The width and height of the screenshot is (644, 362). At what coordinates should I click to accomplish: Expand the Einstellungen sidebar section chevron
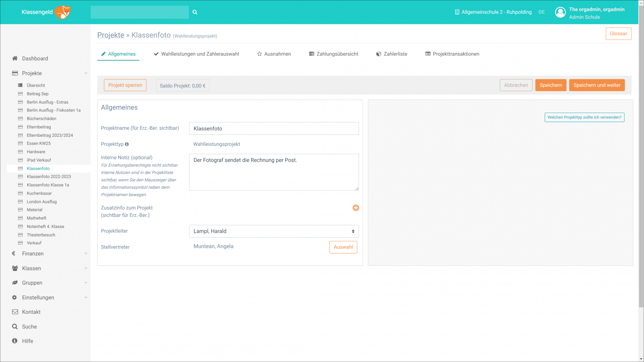(x=86, y=297)
